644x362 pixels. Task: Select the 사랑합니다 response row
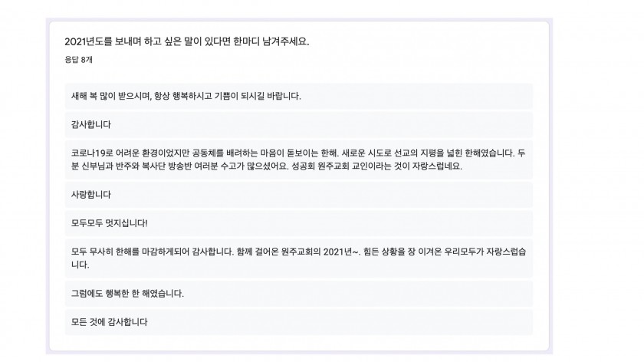(x=298, y=194)
